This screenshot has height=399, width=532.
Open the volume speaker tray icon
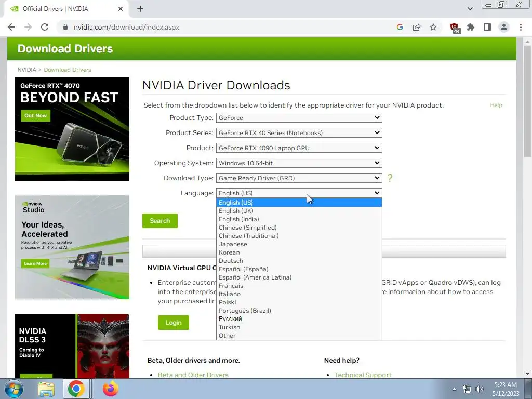(x=480, y=389)
